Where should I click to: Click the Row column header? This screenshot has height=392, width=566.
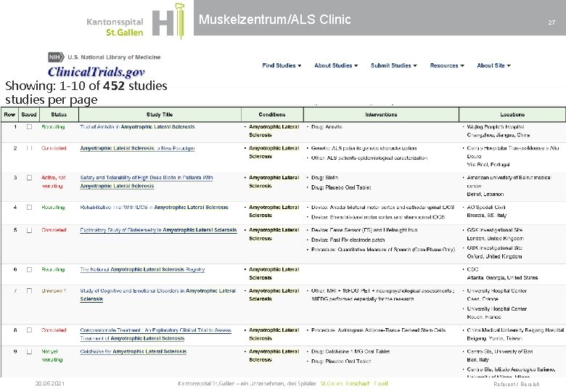coord(9,115)
